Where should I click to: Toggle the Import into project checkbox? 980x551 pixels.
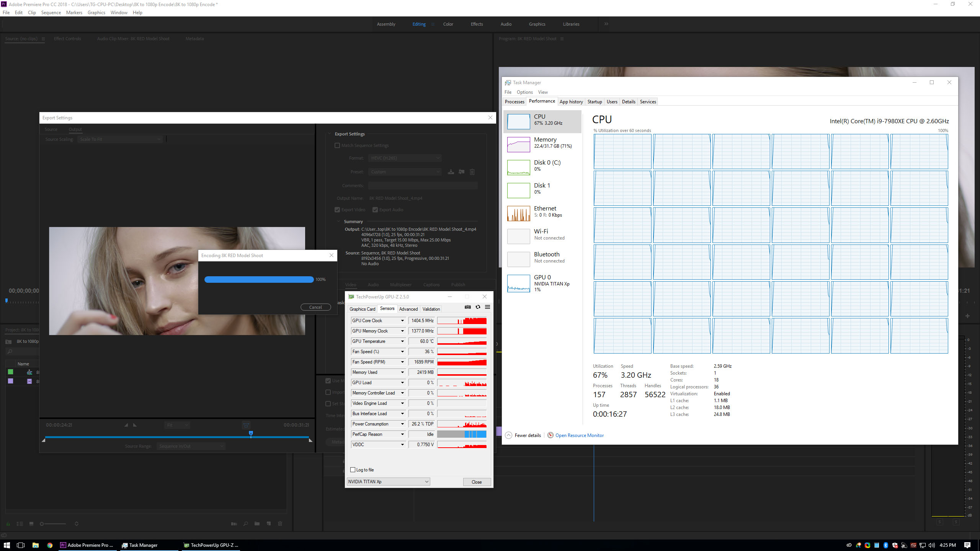tap(328, 392)
